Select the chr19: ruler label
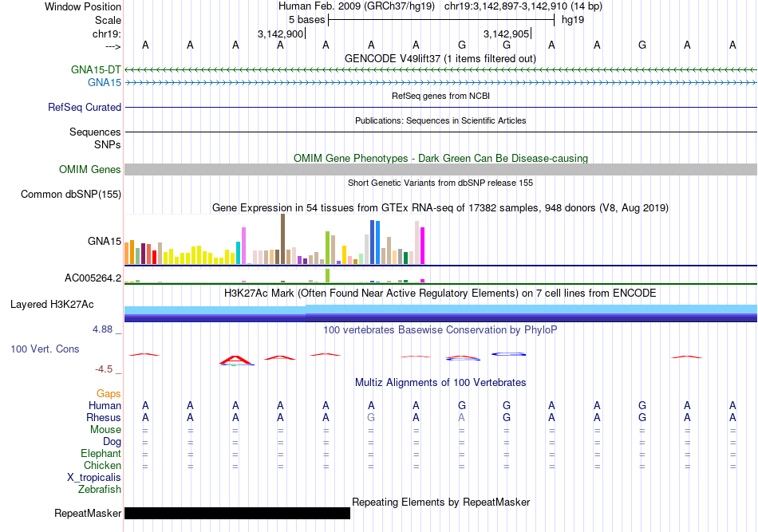The height and width of the screenshot is (532, 758). coord(107,33)
